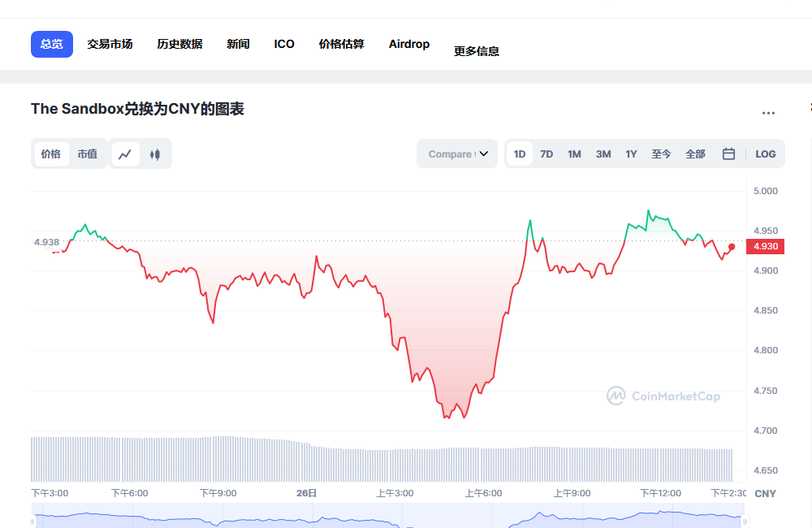Click the CNY currency label

click(x=766, y=494)
